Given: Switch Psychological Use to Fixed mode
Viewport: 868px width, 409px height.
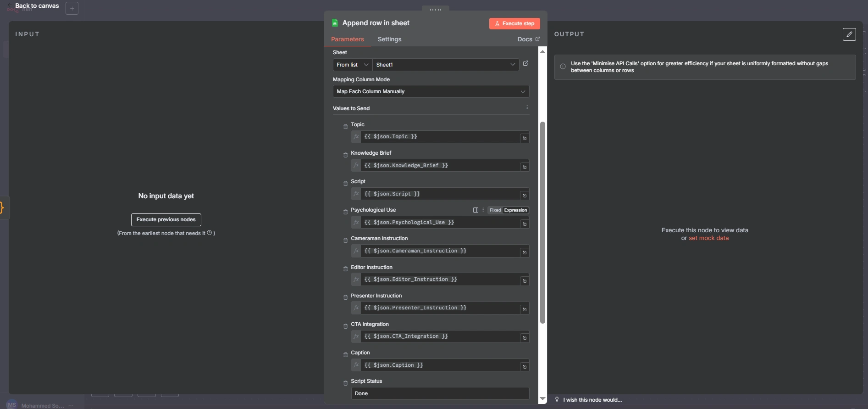Looking at the screenshot, I should [x=495, y=210].
